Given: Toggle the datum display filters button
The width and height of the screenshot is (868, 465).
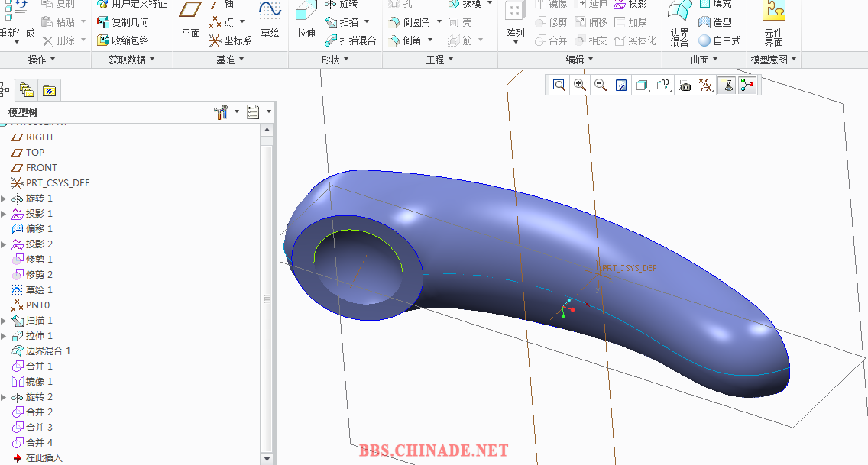Looking at the screenshot, I should 706,86.
